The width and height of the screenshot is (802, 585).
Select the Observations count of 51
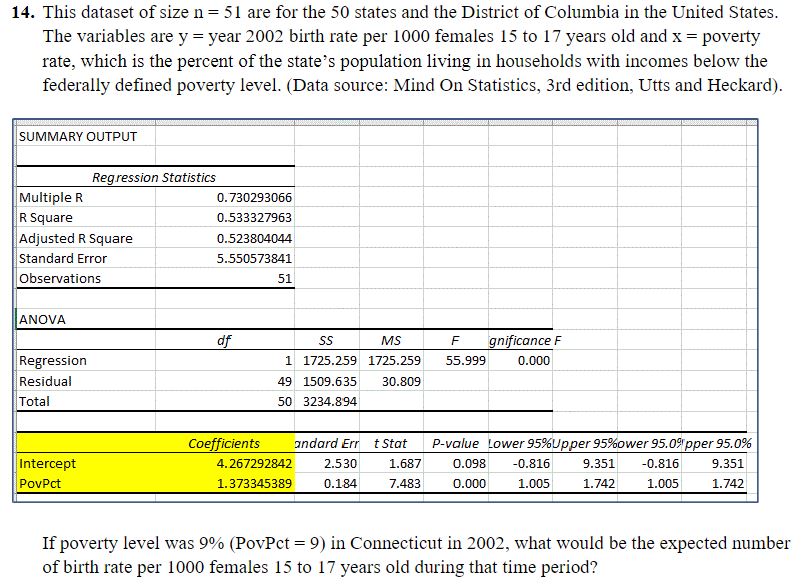(x=288, y=278)
